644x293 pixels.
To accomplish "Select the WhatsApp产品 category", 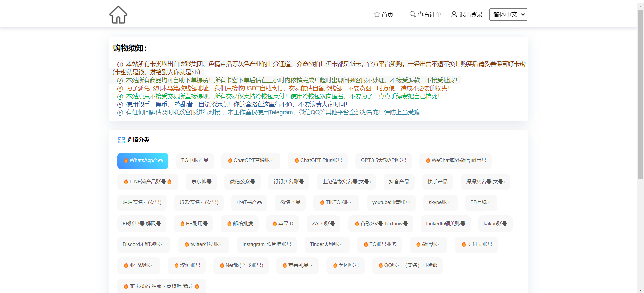I will click(143, 161).
